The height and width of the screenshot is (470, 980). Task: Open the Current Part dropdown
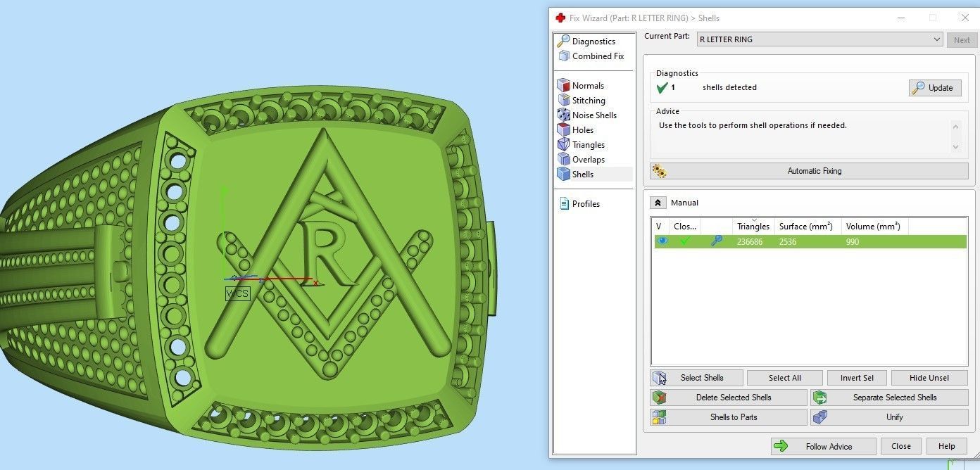pyautogui.click(x=819, y=39)
